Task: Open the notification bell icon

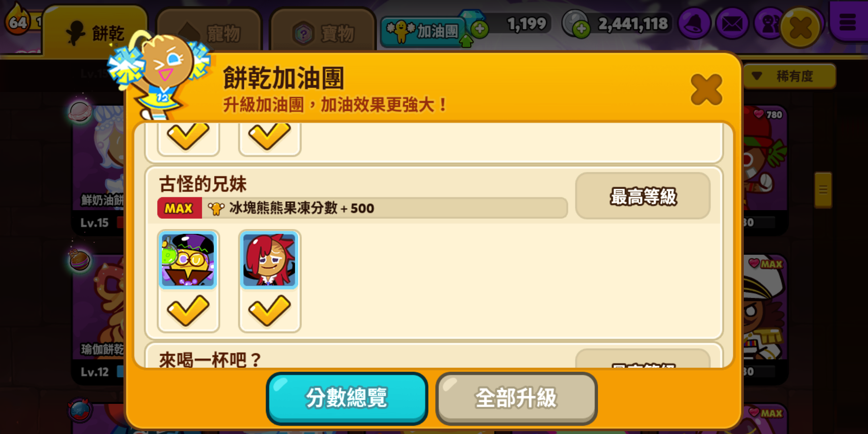Action: 694,23
